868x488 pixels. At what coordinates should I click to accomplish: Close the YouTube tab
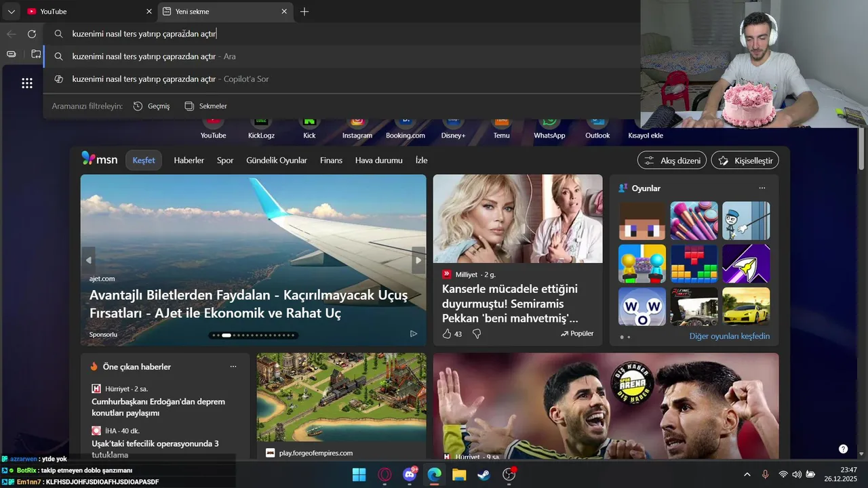149,12
